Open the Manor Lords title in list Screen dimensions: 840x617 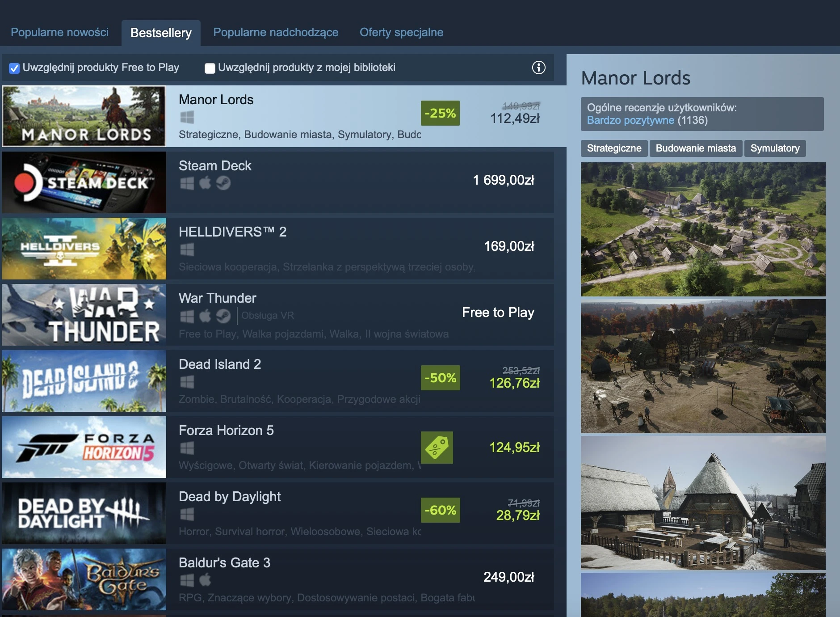coord(216,99)
